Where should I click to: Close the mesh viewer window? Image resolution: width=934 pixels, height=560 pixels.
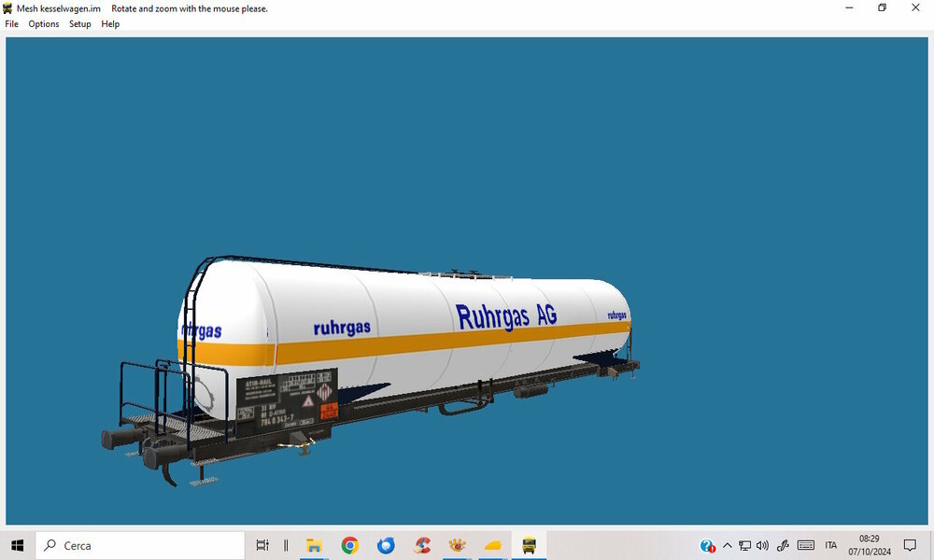tap(915, 7)
